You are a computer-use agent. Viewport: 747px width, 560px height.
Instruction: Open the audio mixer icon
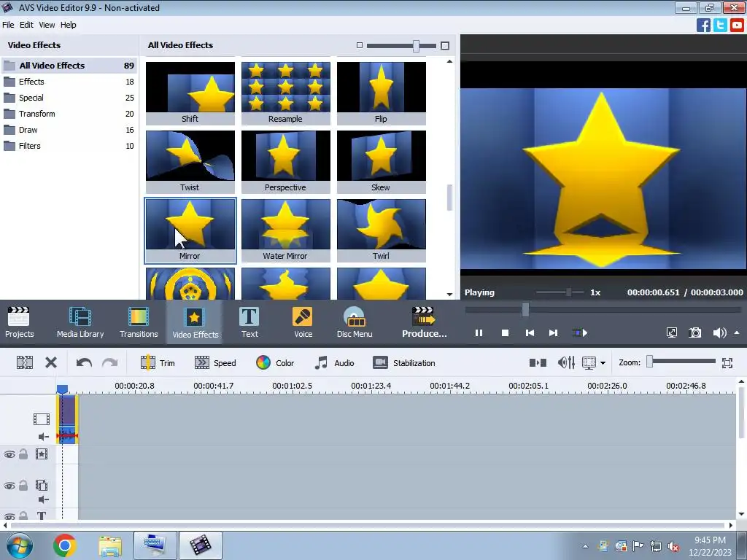click(x=566, y=363)
